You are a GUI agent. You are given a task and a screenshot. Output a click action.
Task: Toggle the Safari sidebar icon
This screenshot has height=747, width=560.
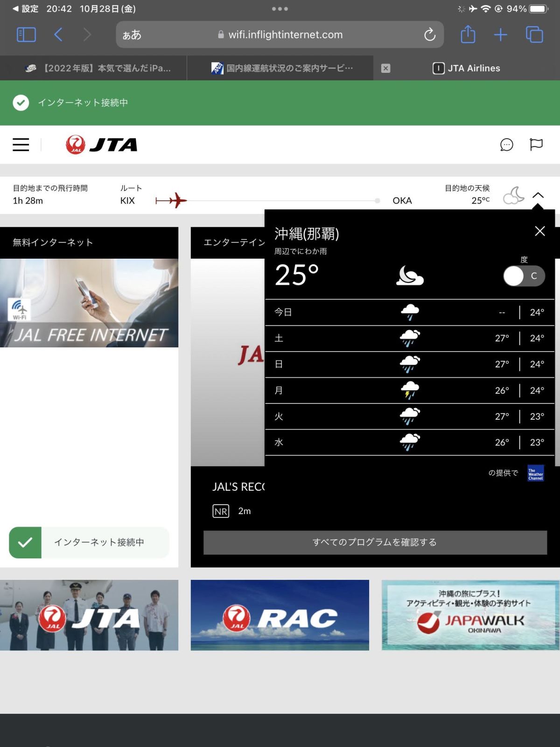(x=26, y=35)
